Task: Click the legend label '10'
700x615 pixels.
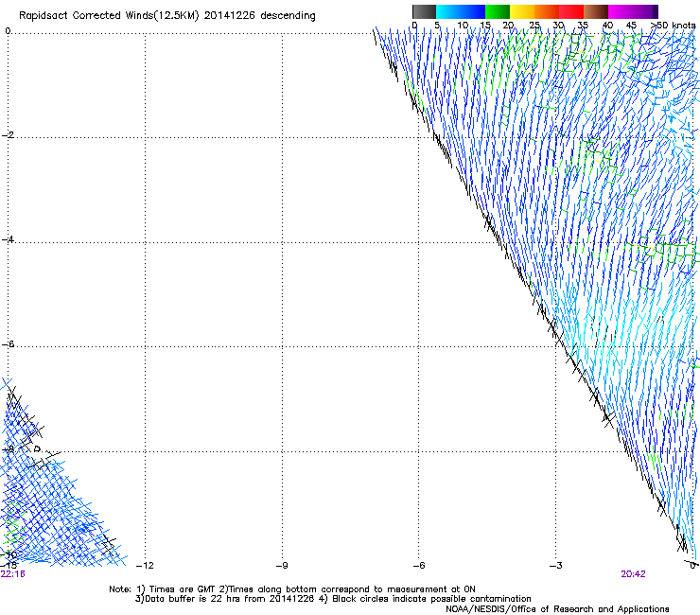Action: point(463,26)
